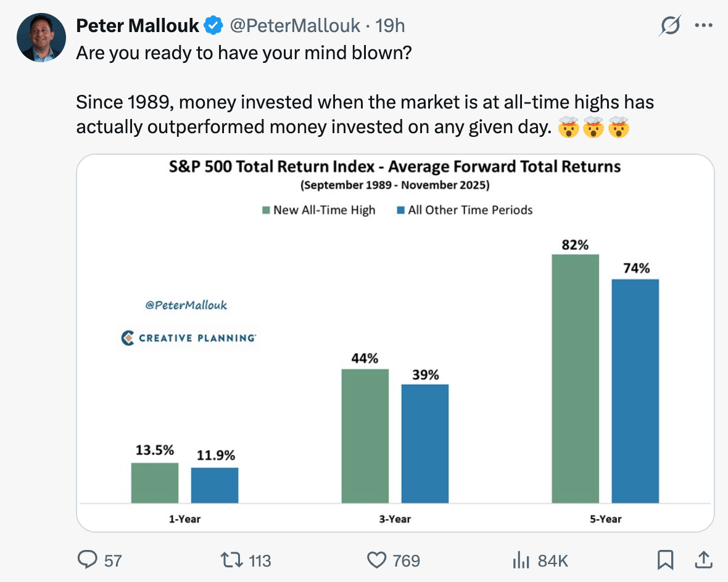Click the Creative Planning logo in chart
The height and width of the screenshot is (582, 728).
(189, 338)
